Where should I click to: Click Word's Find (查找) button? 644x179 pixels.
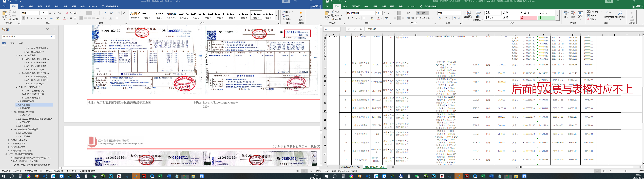point(286,12)
